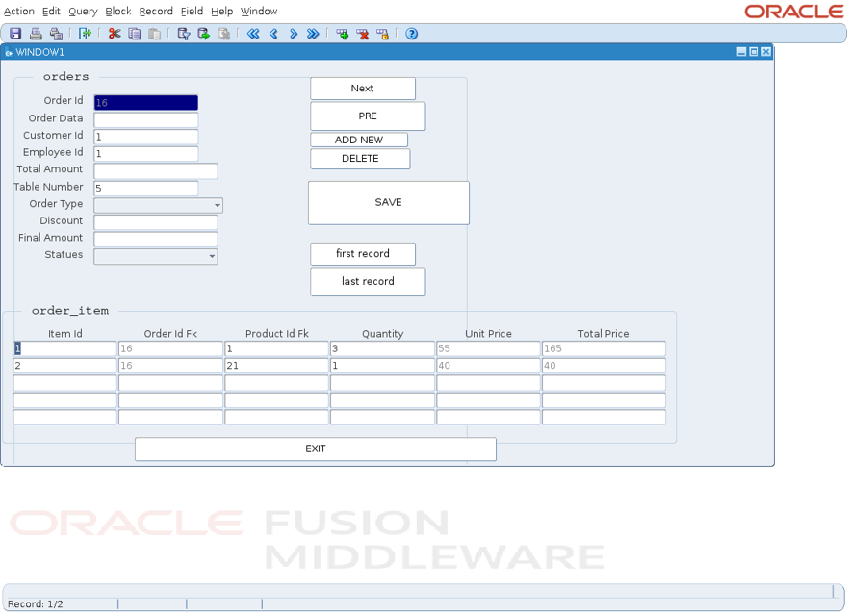This screenshot has height=616, width=847.
Task: Open the Record menu
Action: coord(156,11)
